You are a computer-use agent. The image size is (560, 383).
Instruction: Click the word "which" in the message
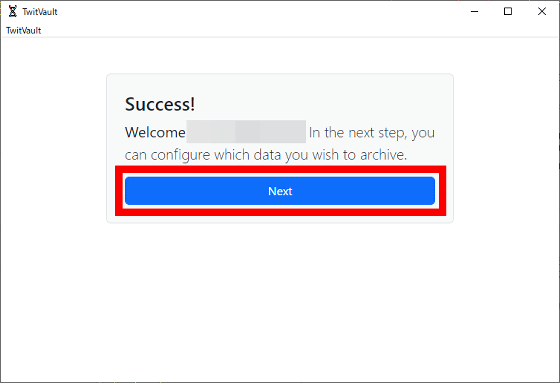232,155
